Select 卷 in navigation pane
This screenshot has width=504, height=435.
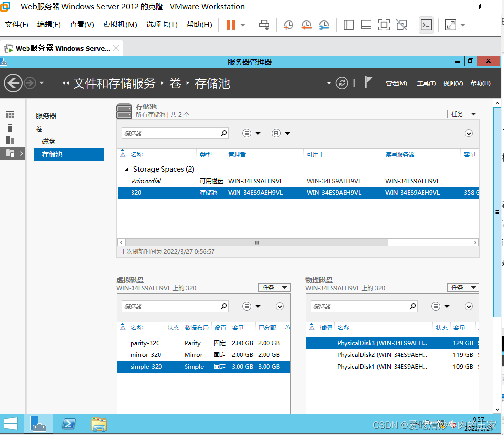click(x=39, y=129)
